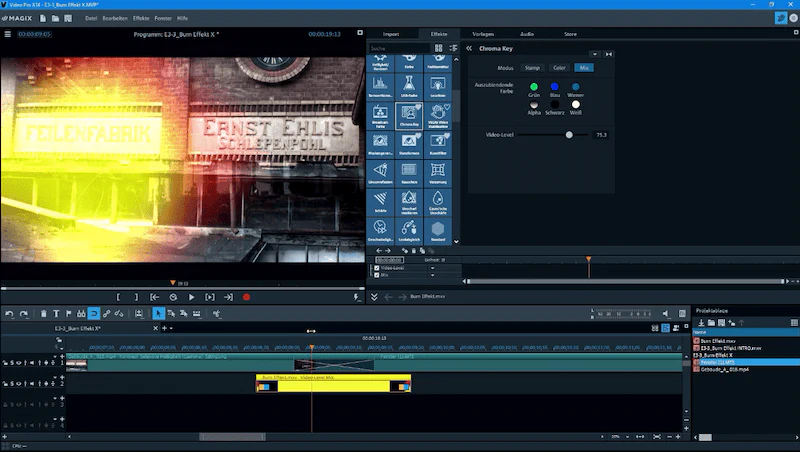Image resolution: width=800 pixels, height=452 pixels.
Task: Open the Video-Level curve dropdown arrow
Action: pyautogui.click(x=433, y=268)
